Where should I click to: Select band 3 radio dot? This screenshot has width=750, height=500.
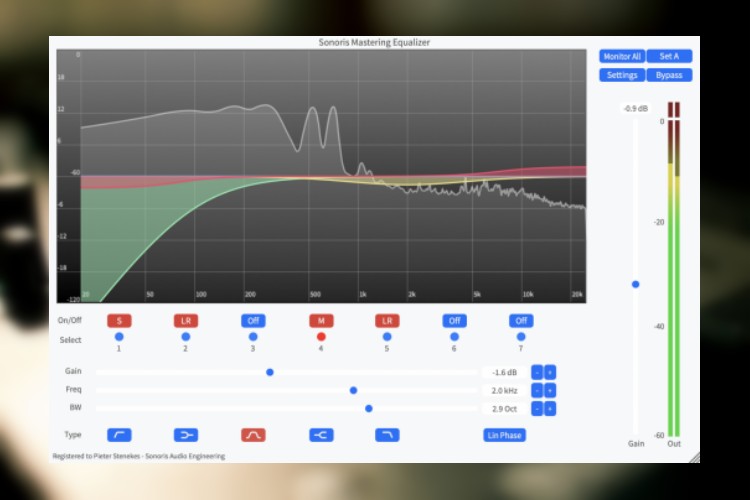click(253, 337)
